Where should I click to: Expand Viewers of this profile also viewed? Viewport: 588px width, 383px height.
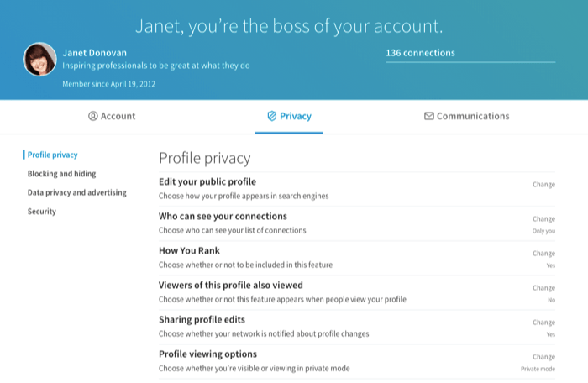pos(230,285)
